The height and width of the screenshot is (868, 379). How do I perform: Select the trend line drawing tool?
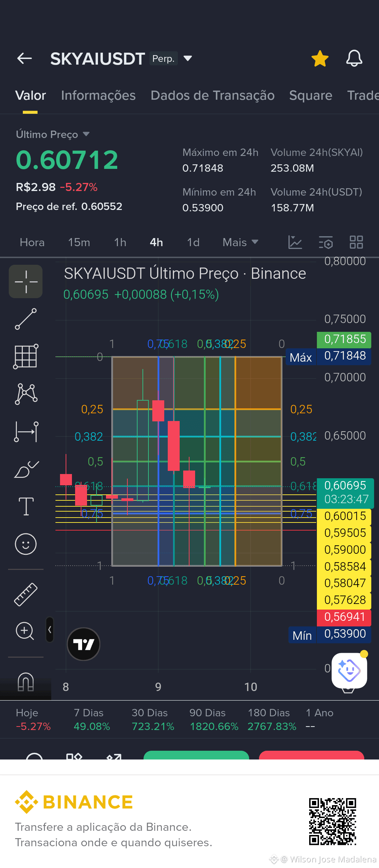(26, 319)
